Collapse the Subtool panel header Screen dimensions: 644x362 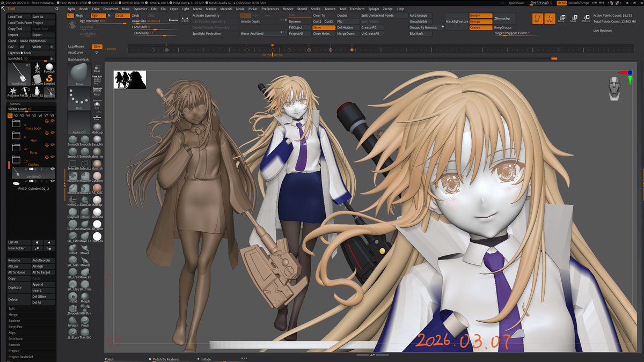(x=15, y=103)
